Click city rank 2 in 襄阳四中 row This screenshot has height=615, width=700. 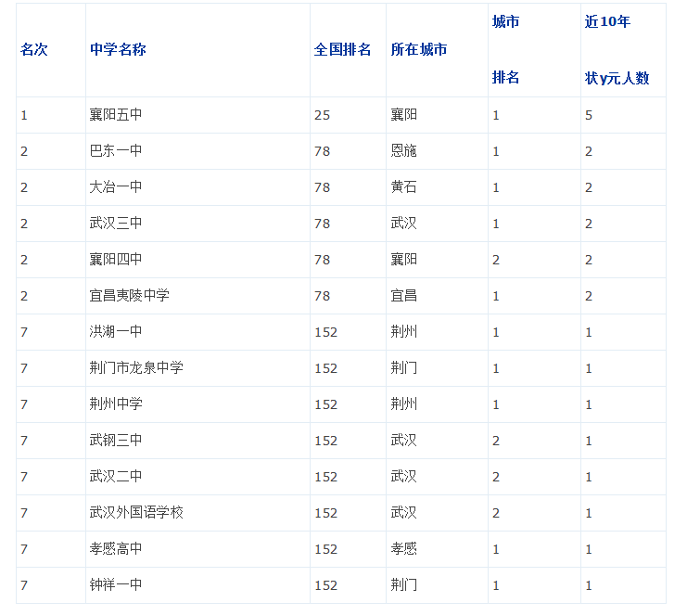pos(496,260)
